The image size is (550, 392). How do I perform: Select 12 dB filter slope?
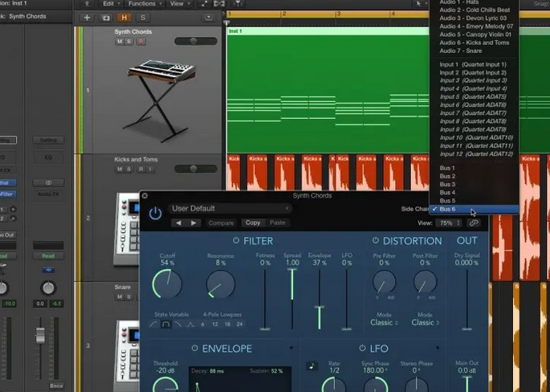tap(215, 325)
